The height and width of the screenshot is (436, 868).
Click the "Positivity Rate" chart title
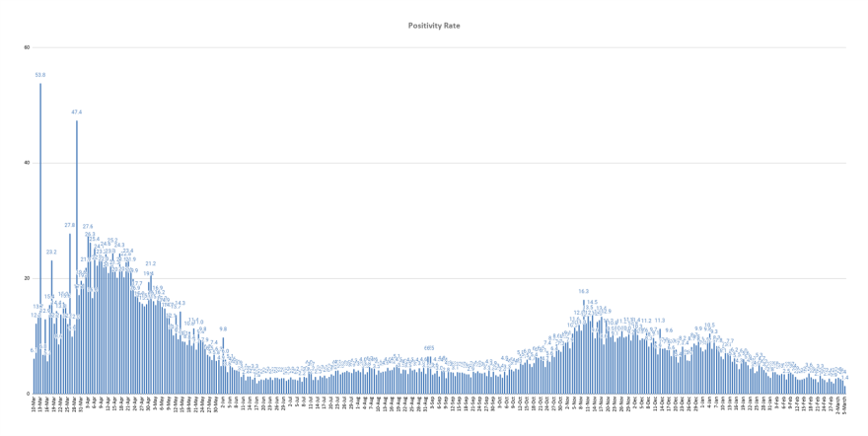434,26
